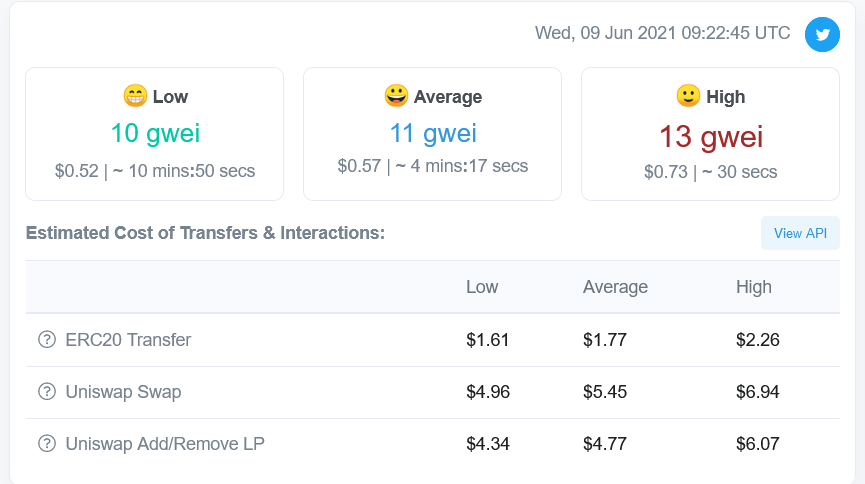Click the UTC timestamp text
865x484 pixels.
coord(663,33)
